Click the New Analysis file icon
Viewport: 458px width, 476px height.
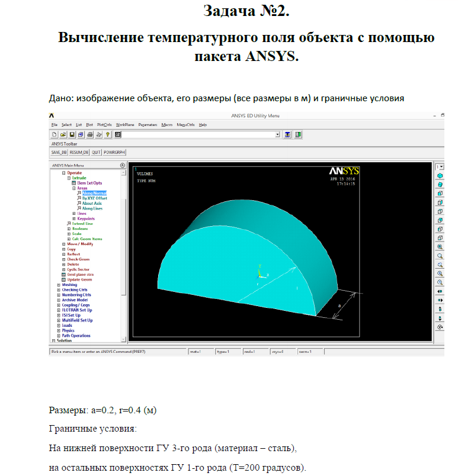tap(55, 134)
